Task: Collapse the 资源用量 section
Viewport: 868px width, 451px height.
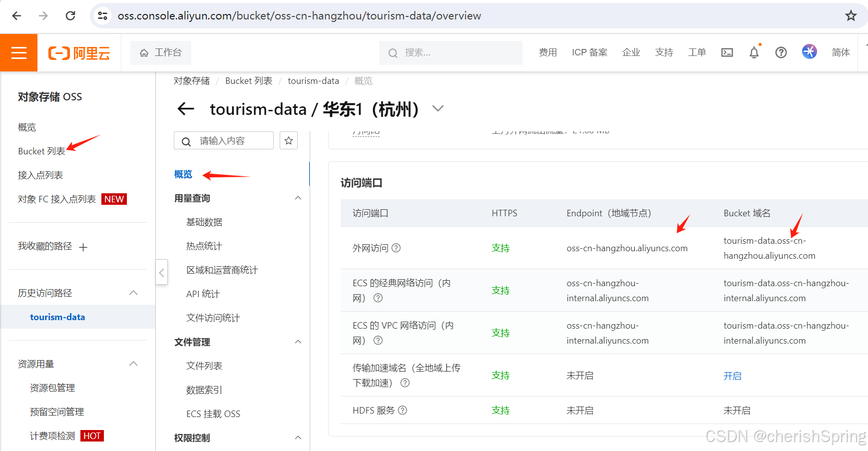Action: coord(133,364)
